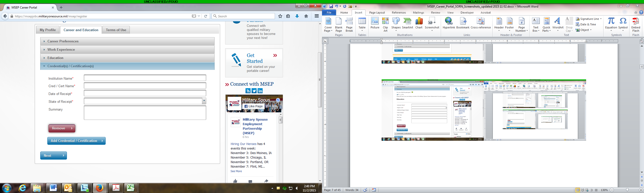The height and width of the screenshot is (193, 644).
Task: Insert a Cover Page in Word
Action: point(328,25)
